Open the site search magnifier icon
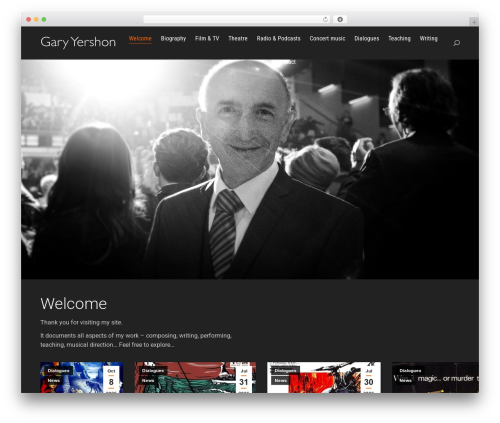 pos(457,43)
